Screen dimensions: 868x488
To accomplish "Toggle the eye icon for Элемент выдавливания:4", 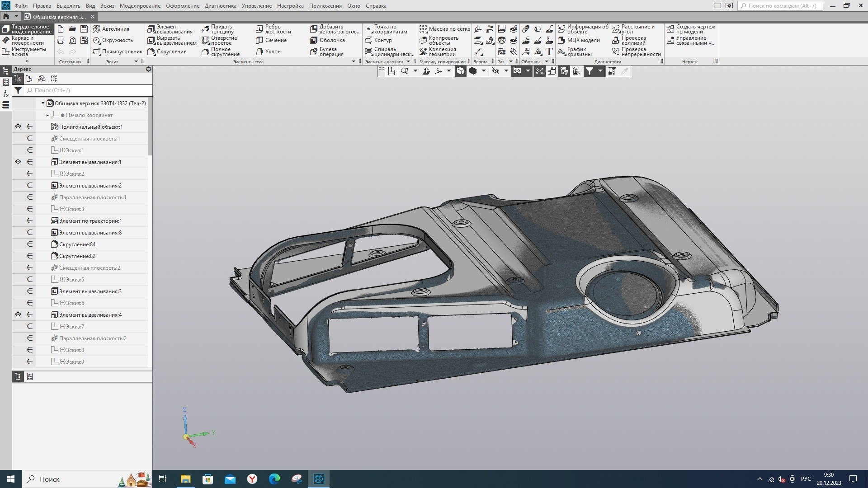I will (18, 315).
